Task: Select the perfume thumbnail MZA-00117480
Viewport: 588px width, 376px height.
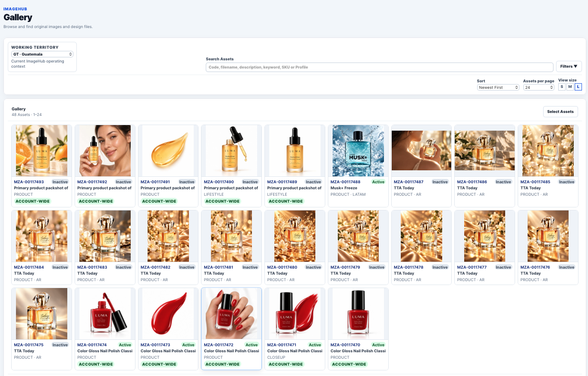Action: [295, 236]
